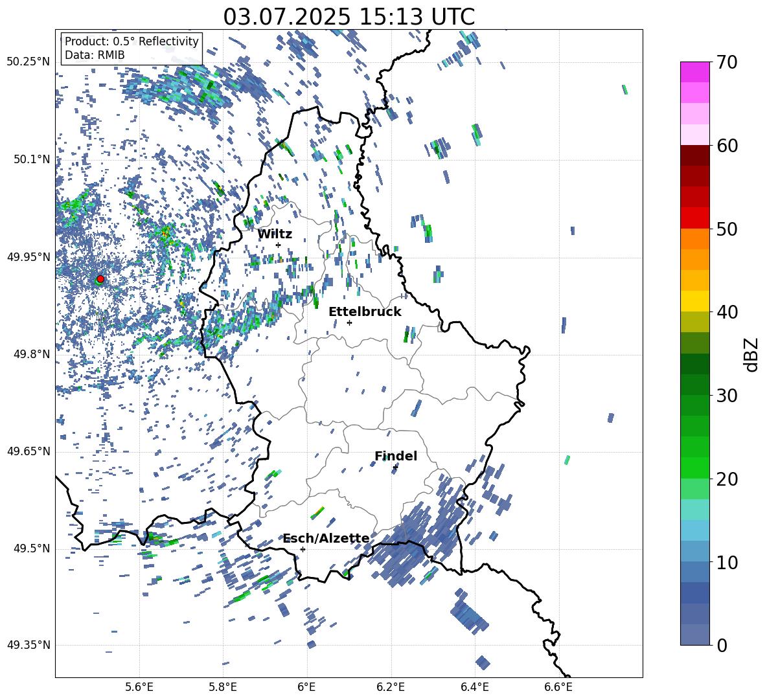
Task: Click the 6.2°E longitude label
Action: point(391,687)
